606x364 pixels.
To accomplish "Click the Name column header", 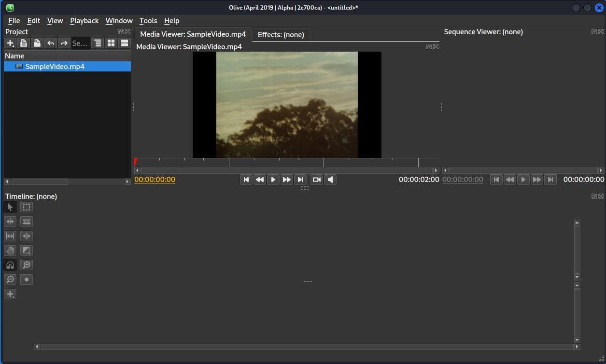I will [x=67, y=56].
